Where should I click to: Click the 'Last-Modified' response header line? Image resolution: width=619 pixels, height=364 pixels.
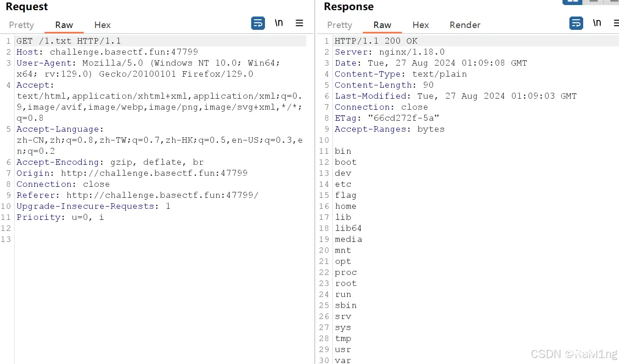tap(456, 96)
